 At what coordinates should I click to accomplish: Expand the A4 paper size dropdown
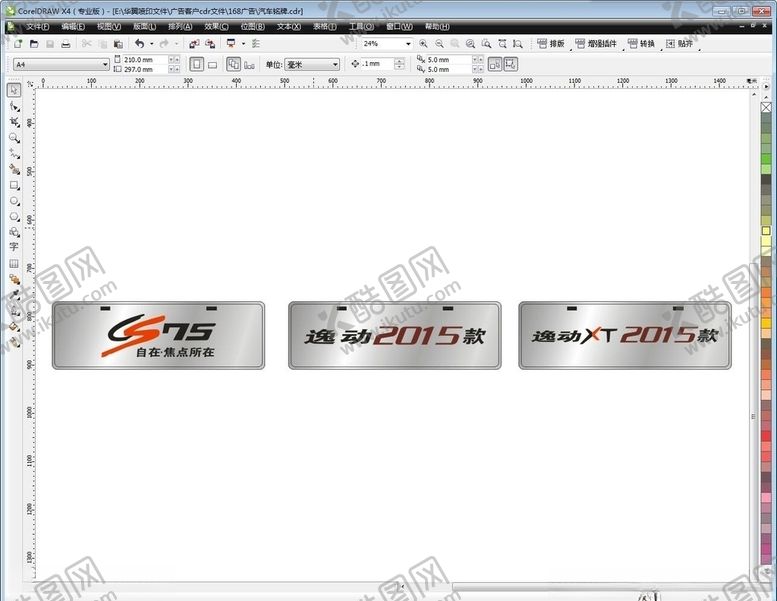105,64
